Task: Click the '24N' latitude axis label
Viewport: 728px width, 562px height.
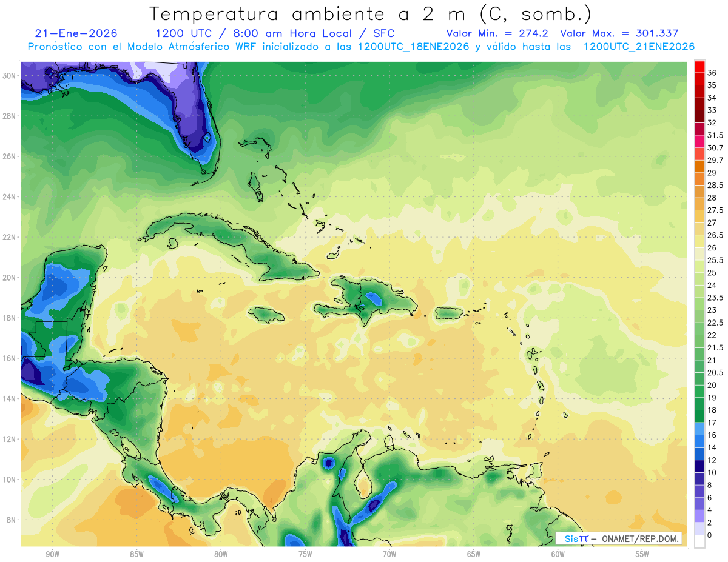Action: pyautogui.click(x=10, y=197)
